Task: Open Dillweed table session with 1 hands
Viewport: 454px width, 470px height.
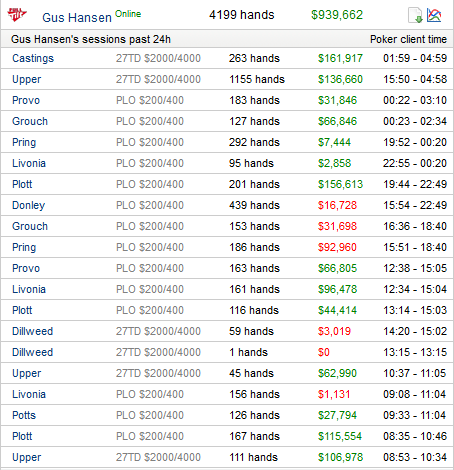Action: (x=33, y=352)
